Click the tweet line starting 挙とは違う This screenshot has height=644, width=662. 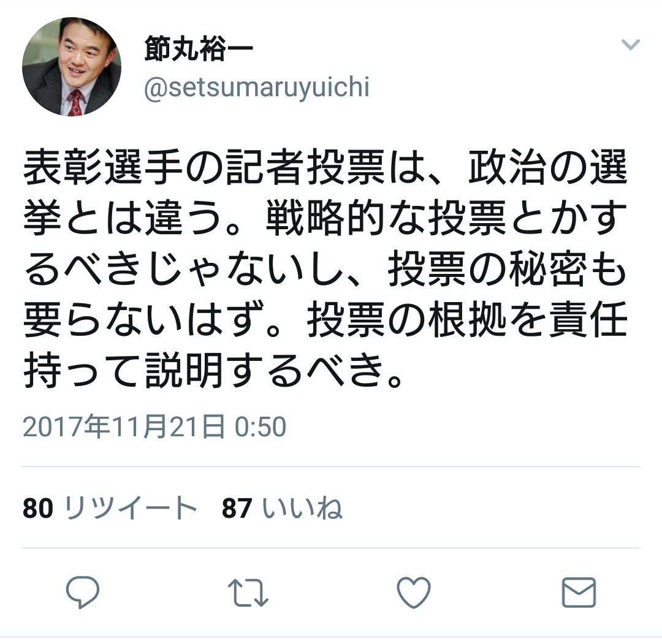pyautogui.click(x=325, y=218)
